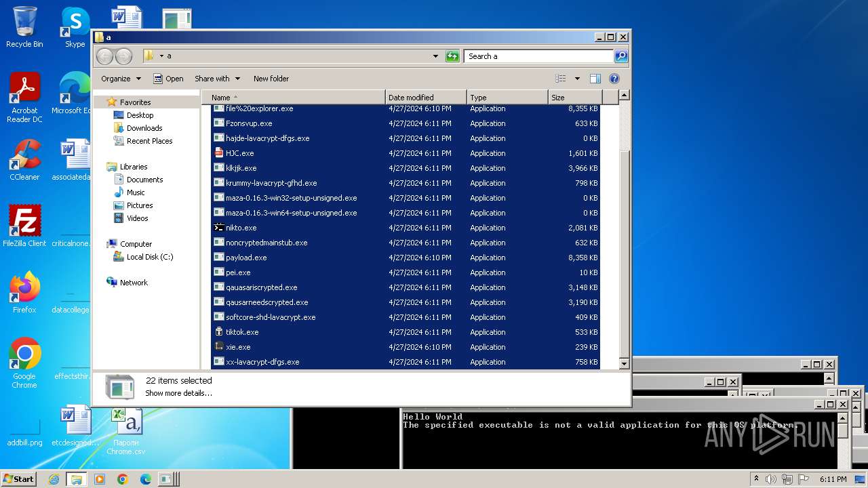The height and width of the screenshot is (488, 868).
Task: Click the folder path arrow before 'a'
Action: pyautogui.click(x=161, y=56)
